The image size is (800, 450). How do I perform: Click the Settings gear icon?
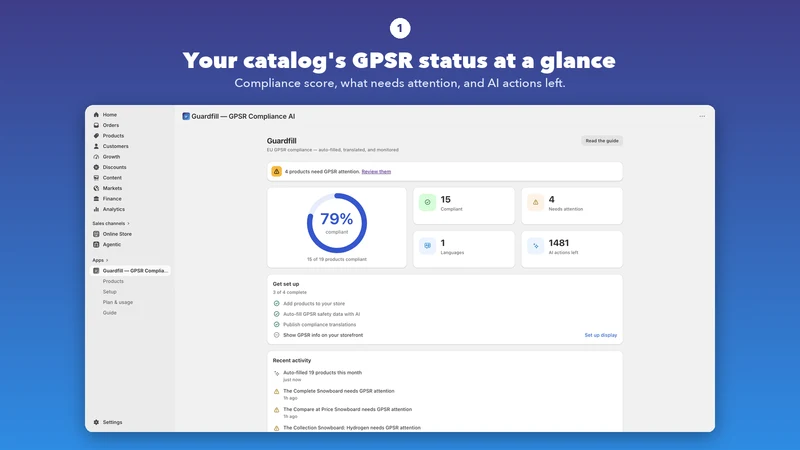96,422
